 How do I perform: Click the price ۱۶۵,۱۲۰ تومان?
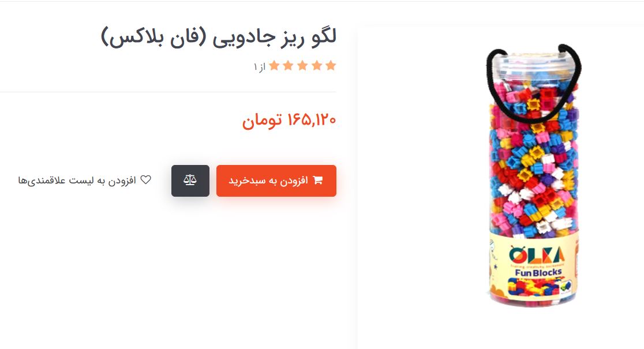click(289, 121)
